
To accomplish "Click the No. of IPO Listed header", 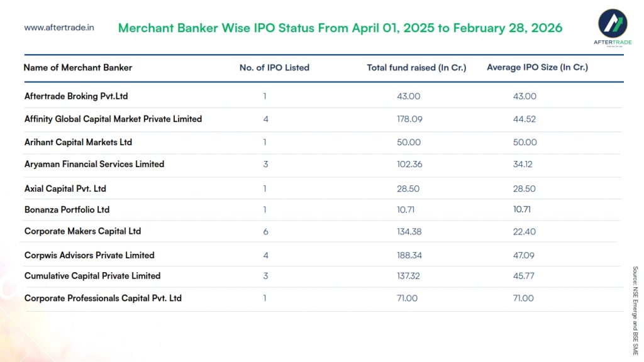I will click(274, 68).
